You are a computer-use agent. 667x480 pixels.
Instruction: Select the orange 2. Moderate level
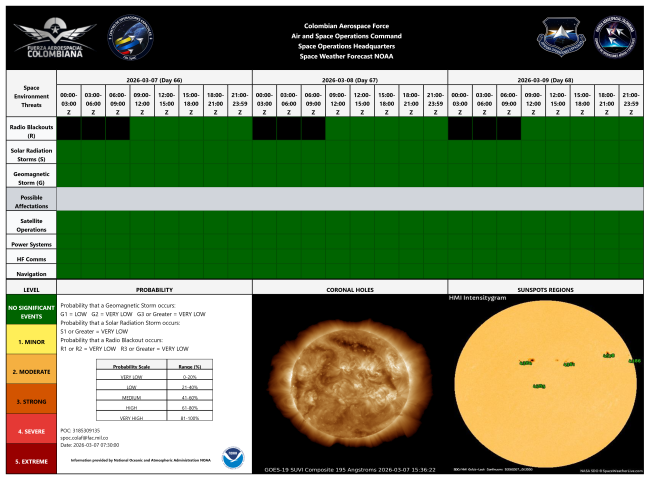(x=31, y=371)
